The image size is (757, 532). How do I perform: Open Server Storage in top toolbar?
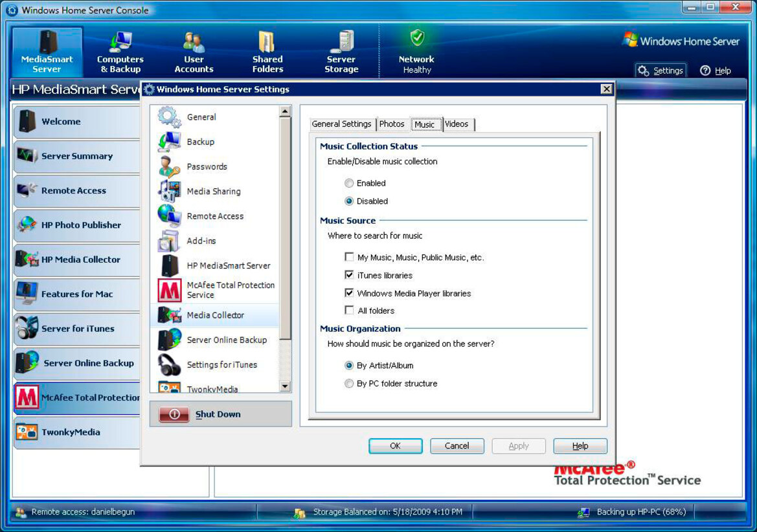(341, 52)
